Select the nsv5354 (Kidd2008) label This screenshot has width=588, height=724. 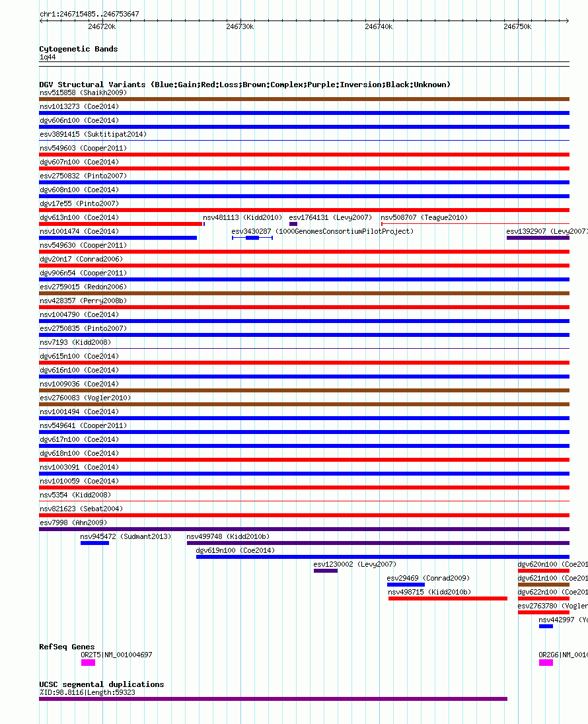click(x=75, y=495)
